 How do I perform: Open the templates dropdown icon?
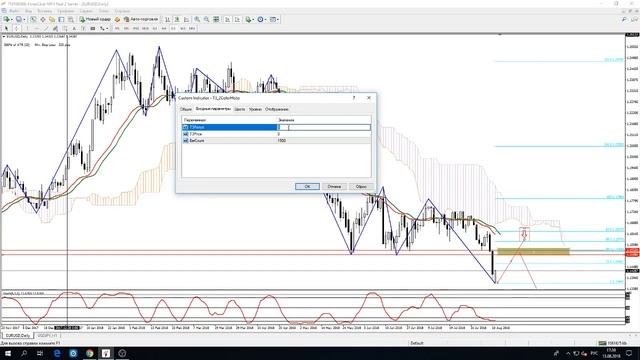click(x=274, y=19)
